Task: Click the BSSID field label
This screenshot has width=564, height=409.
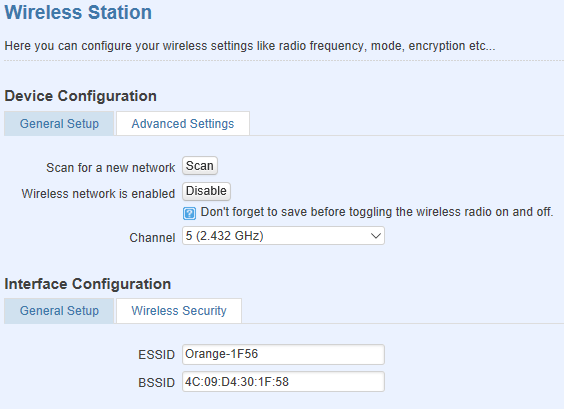Action: (x=156, y=382)
